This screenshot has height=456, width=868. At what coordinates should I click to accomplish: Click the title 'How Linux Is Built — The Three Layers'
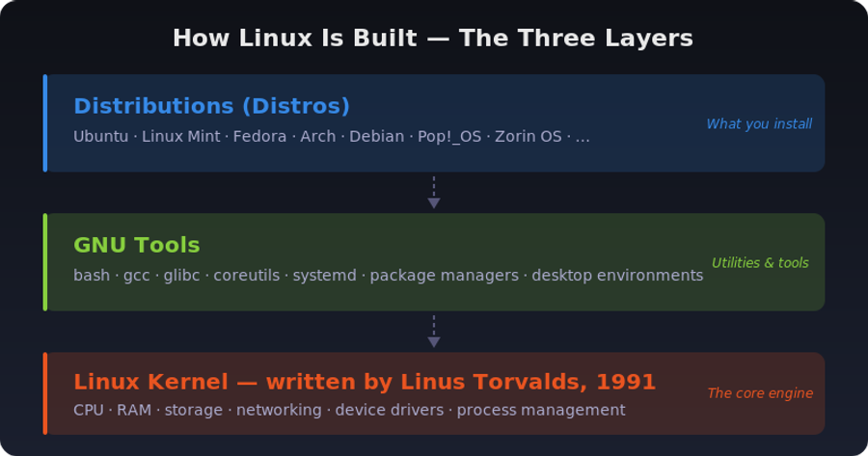tap(433, 39)
